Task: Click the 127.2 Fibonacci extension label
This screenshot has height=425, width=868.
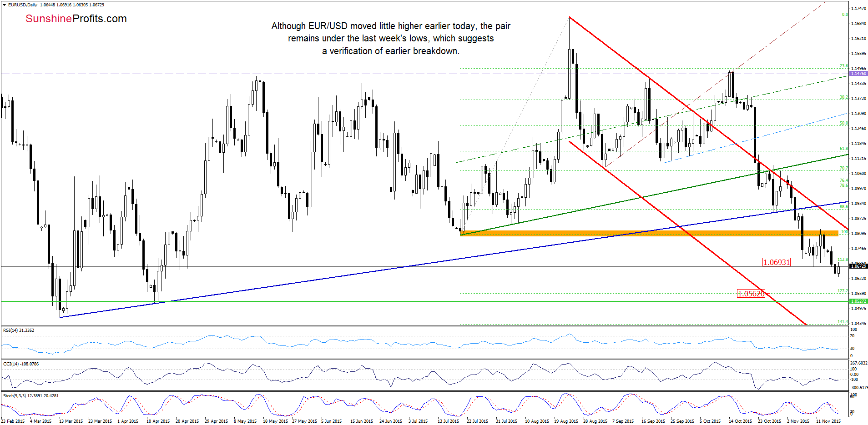Action: tap(843, 291)
